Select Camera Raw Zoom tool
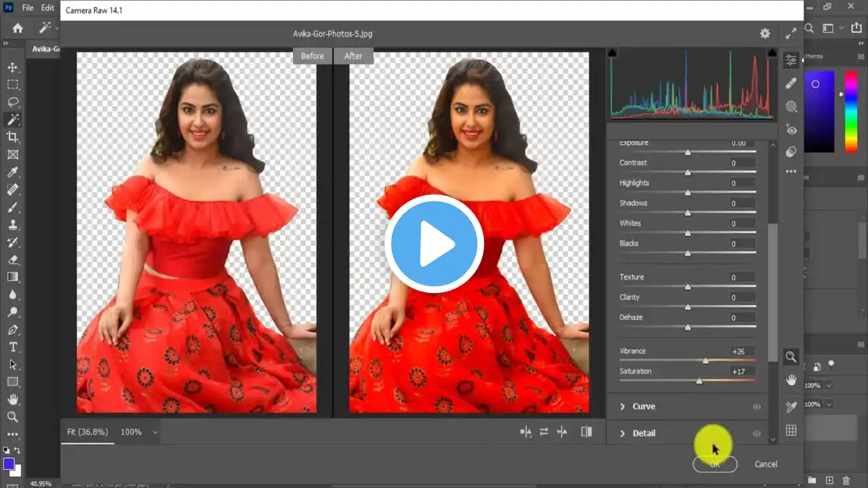 (x=791, y=357)
